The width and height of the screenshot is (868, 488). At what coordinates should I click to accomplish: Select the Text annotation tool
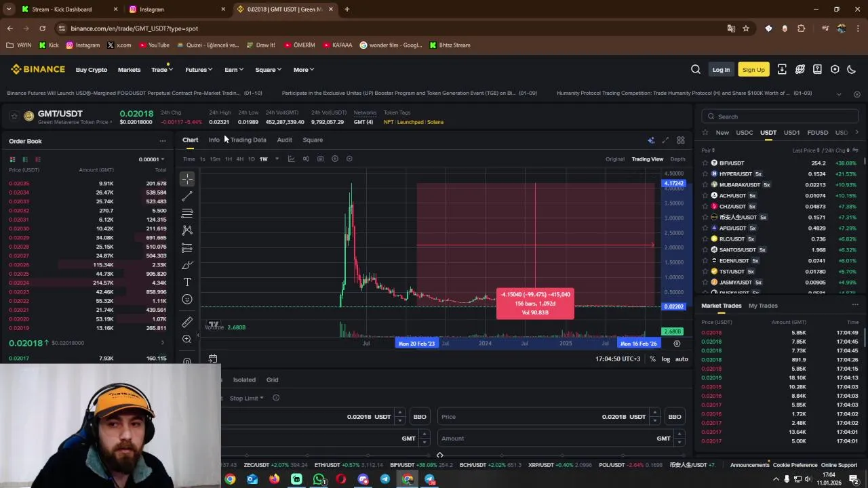tap(187, 282)
